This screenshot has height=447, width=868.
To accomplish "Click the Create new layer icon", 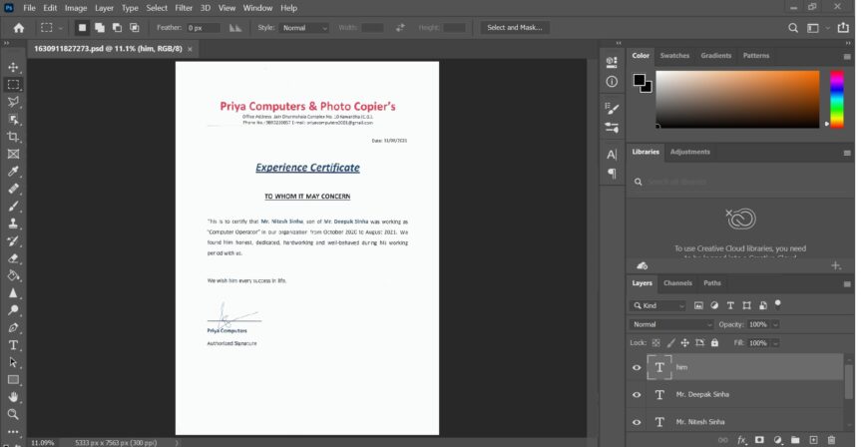I will point(813,440).
